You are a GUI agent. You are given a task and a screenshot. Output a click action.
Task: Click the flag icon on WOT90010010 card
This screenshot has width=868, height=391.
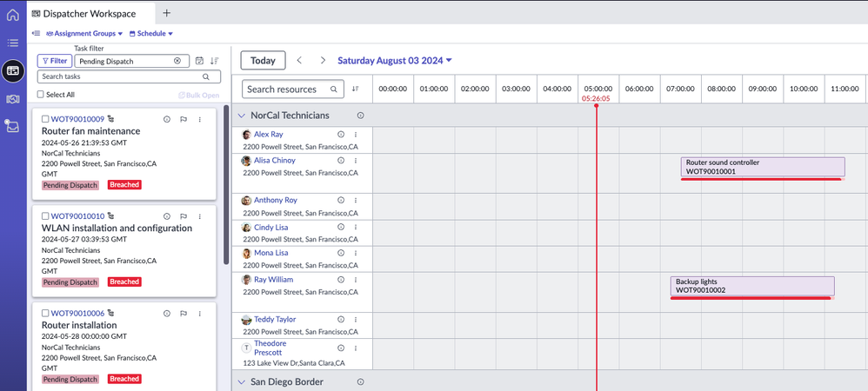[x=184, y=216]
